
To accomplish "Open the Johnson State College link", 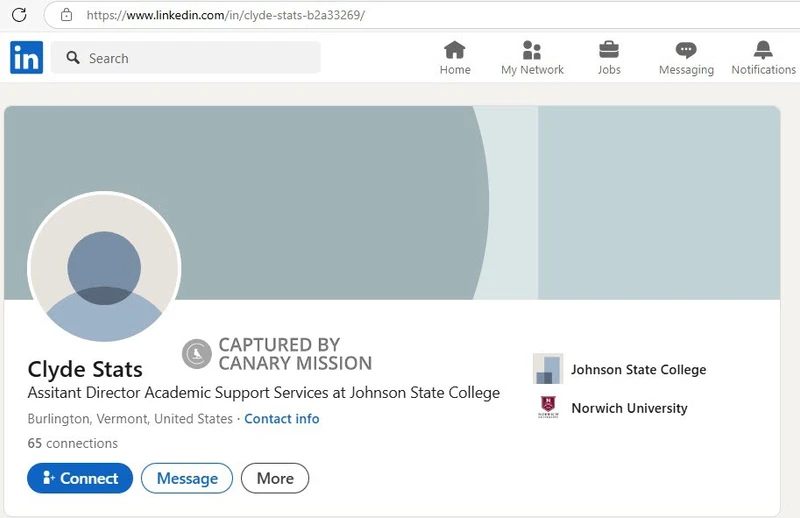I will (x=638, y=370).
